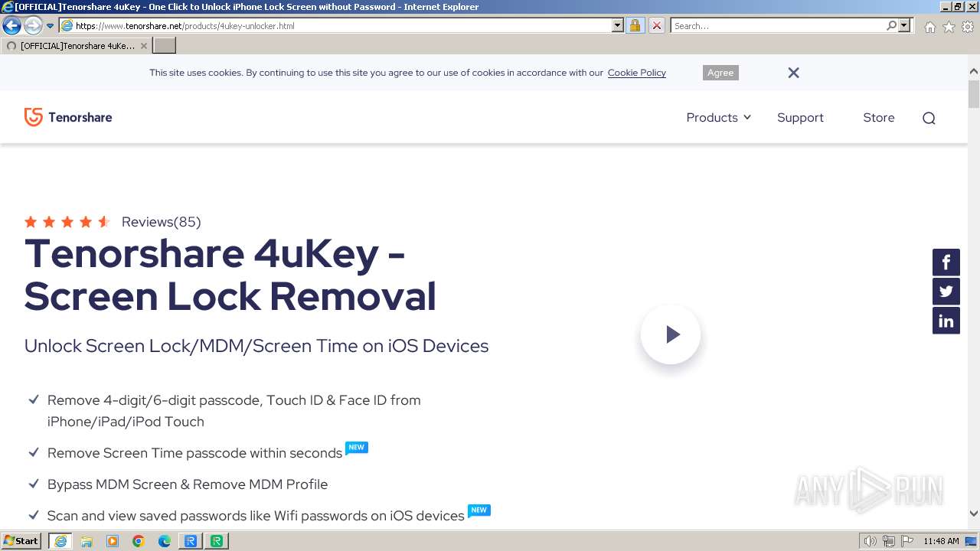Open the Store menu item
This screenshot has width=980, height=551.
click(878, 117)
